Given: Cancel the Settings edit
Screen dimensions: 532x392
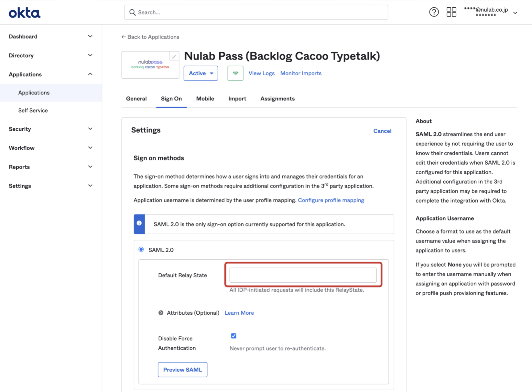Looking at the screenshot, I should coord(382,131).
